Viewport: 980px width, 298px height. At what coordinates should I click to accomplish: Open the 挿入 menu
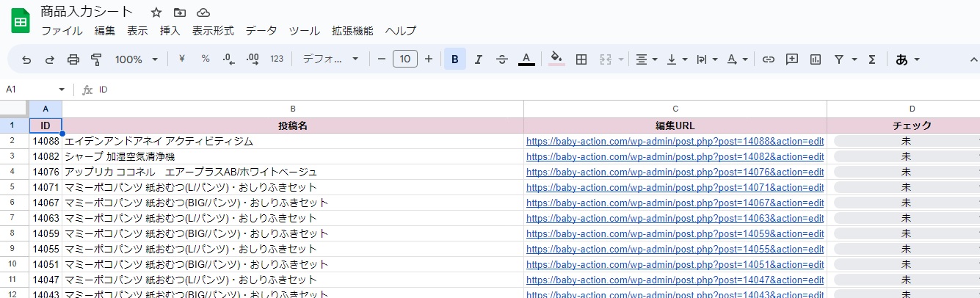coord(170,31)
